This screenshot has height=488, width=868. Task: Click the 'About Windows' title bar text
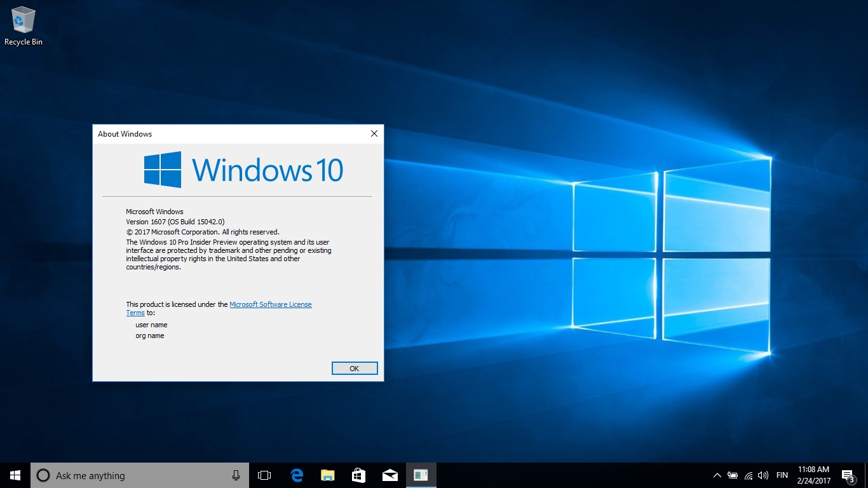[x=125, y=134]
